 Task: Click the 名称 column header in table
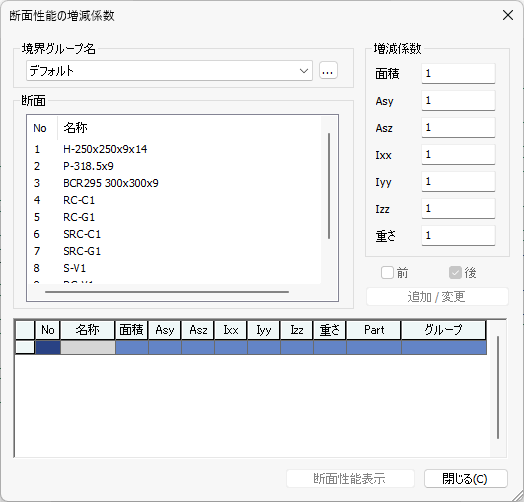pos(88,330)
